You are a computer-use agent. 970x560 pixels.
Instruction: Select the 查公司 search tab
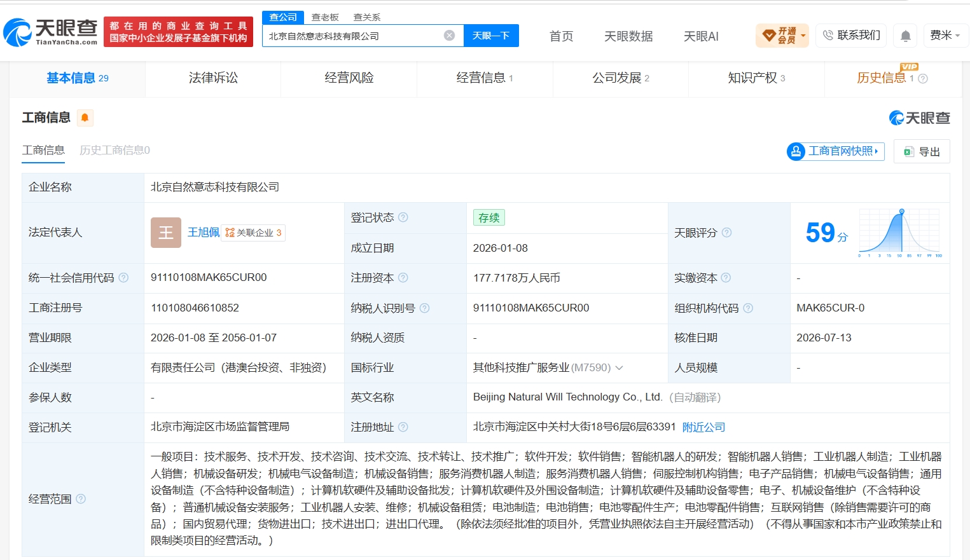[x=283, y=17]
